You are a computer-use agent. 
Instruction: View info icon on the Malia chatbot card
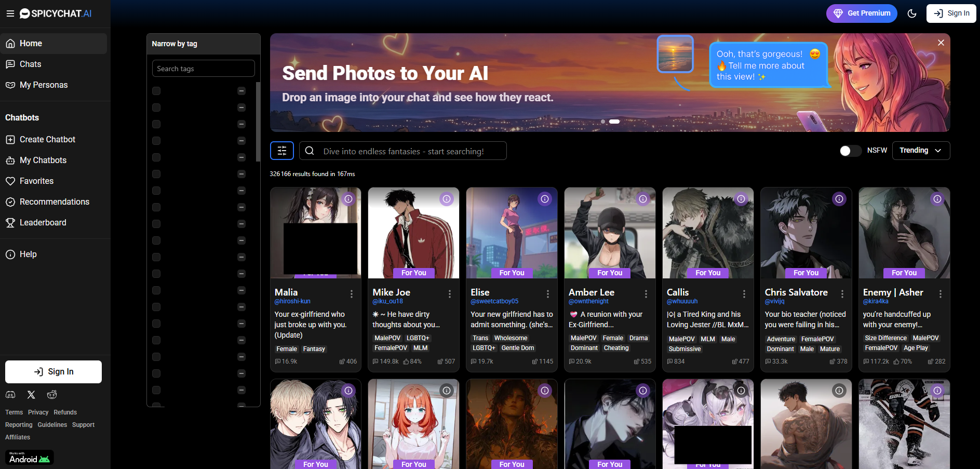(349, 199)
